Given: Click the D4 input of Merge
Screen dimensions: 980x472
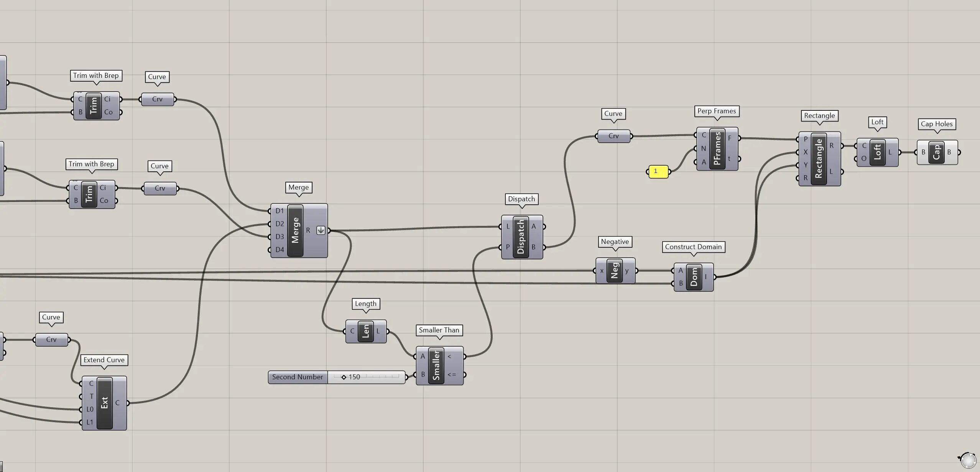Looking at the screenshot, I should pos(280,250).
